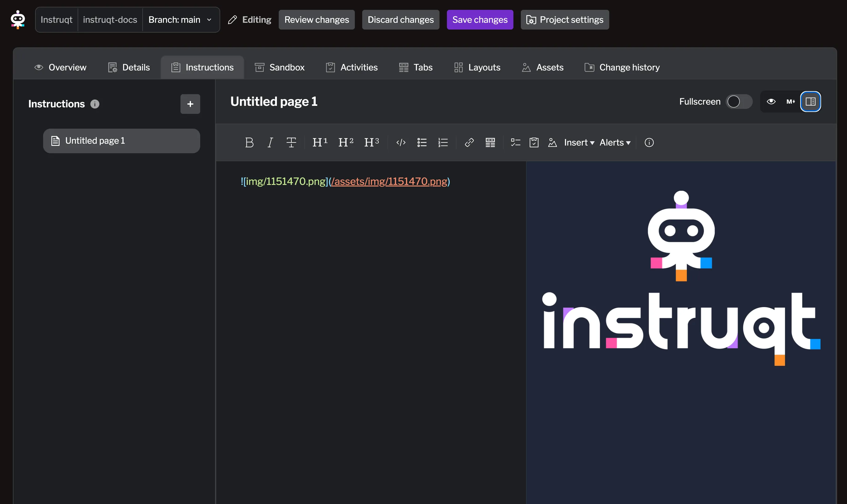
Task: Discard pending changes
Action: (400, 20)
